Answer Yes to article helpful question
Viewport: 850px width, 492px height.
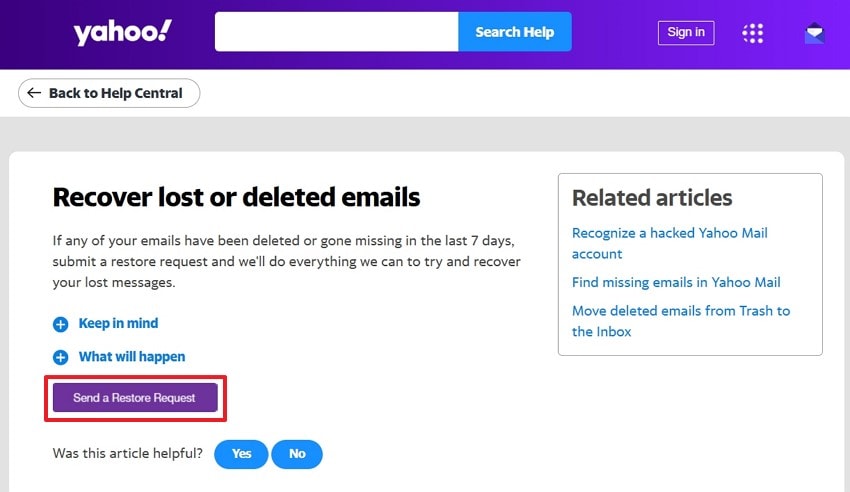(241, 454)
